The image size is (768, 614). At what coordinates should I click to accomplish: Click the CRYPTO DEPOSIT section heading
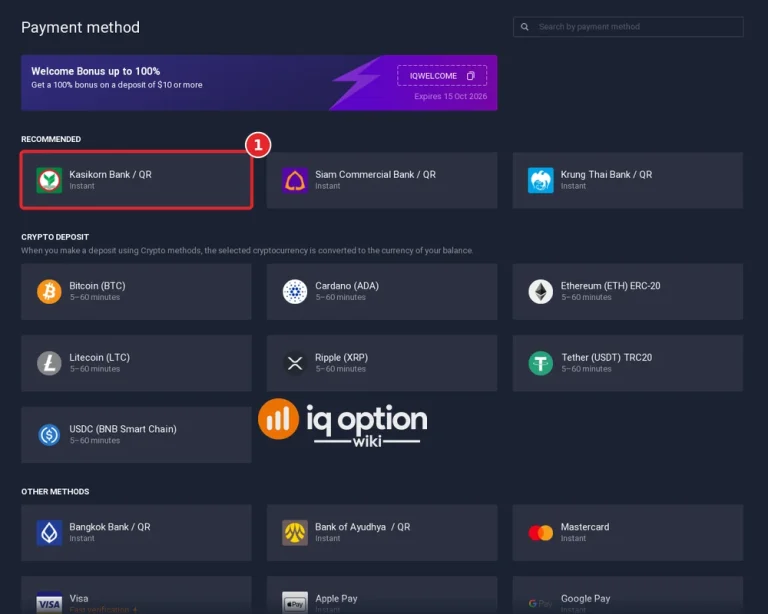click(x=55, y=237)
